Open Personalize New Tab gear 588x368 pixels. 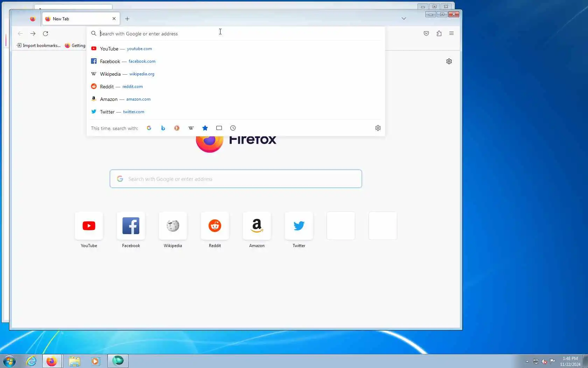[449, 61]
